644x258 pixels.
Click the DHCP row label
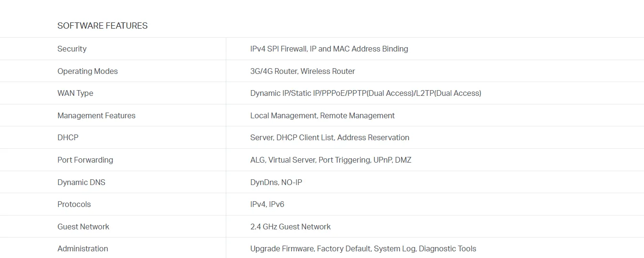68,137
